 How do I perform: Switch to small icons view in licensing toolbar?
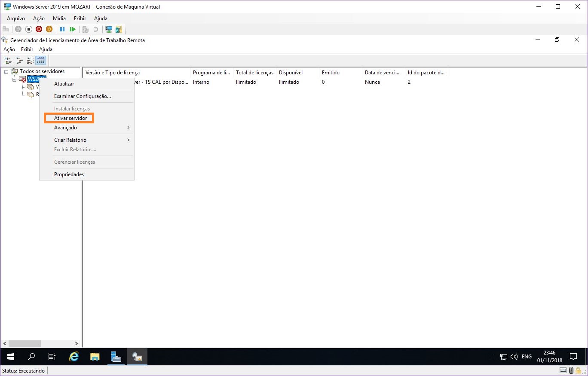(x=19, y=61)
